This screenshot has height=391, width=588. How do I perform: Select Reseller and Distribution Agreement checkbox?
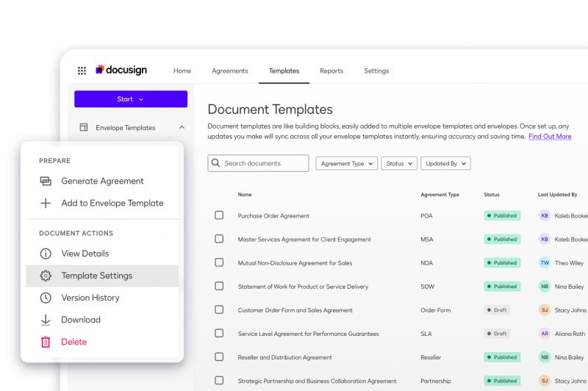(x=219, y=357)
